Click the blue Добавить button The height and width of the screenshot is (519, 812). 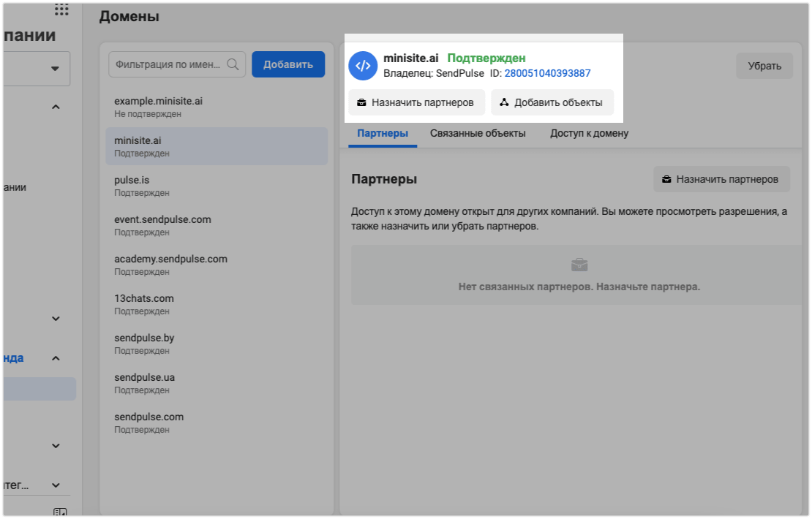[288, 64]
